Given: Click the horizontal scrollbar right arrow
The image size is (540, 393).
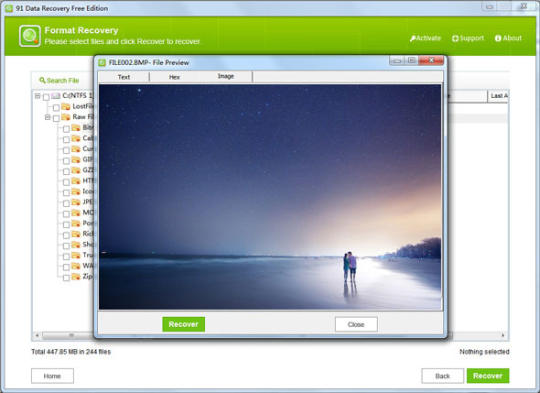Looking at the screenshot, I should 503,335.
